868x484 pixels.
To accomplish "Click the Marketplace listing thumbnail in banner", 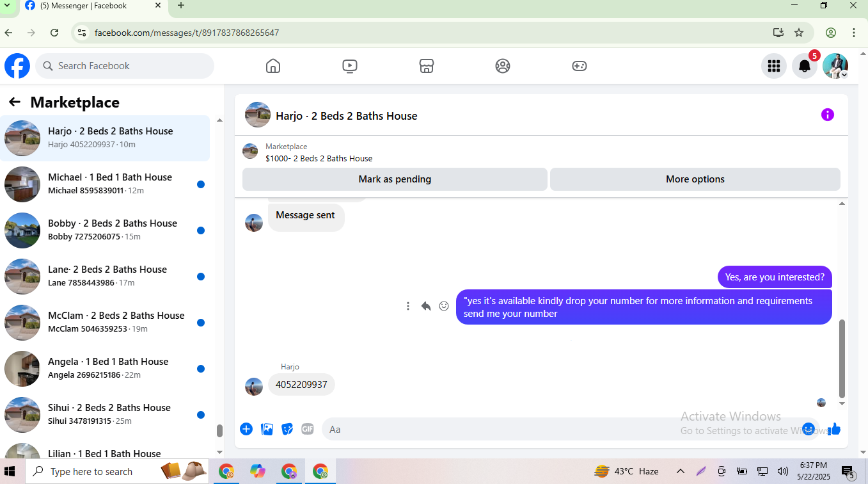I will [x=250, y=151].
